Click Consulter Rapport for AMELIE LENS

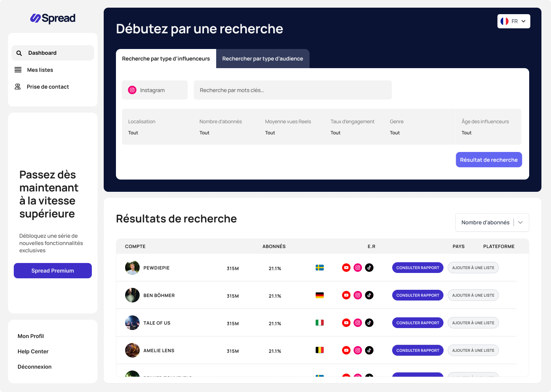(418, 350)
